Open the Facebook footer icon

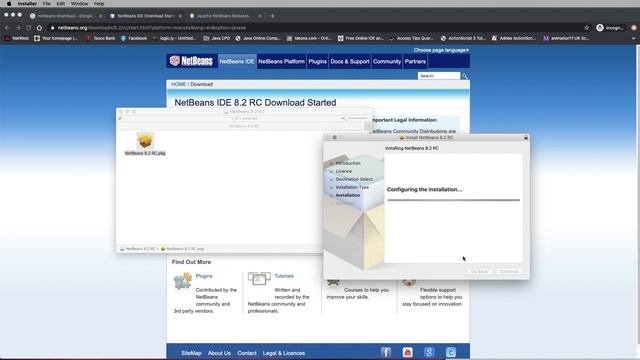[386, 352]
